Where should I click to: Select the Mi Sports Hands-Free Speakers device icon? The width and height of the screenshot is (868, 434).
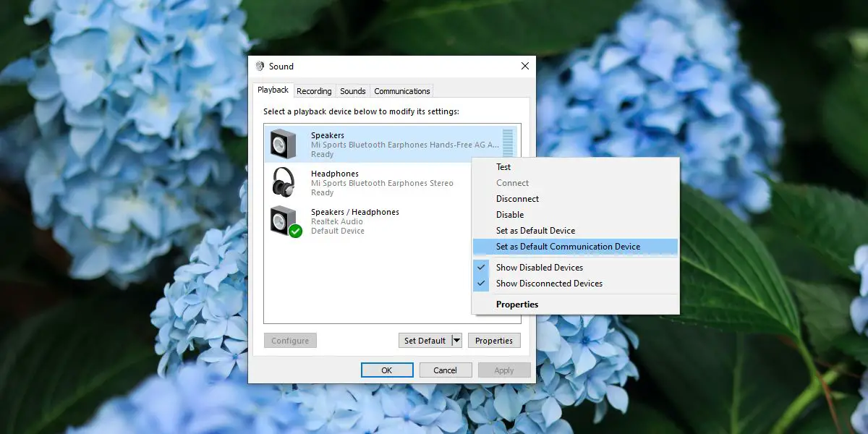pos(282,143)
